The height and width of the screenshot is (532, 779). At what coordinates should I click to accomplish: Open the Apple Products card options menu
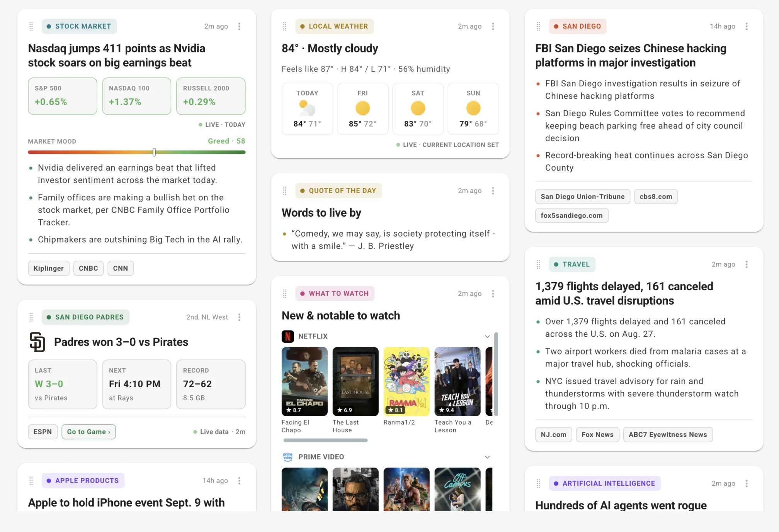(x=239, y=481)
